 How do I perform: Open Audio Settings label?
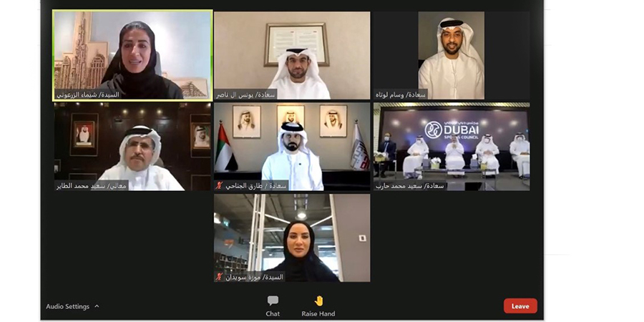67,306
